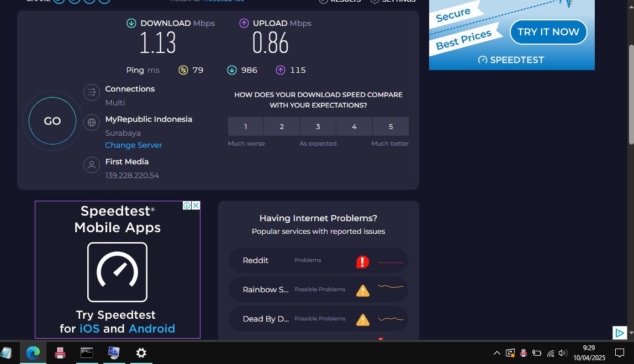Click the idle ping value 79
This screenshot has height=364, width=634.
coord(198,70)
